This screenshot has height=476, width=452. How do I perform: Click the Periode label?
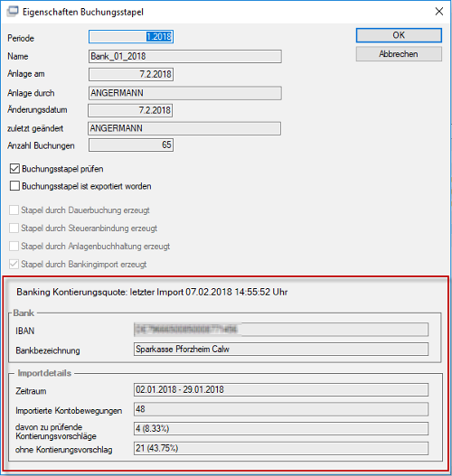[x=21, y=38]
